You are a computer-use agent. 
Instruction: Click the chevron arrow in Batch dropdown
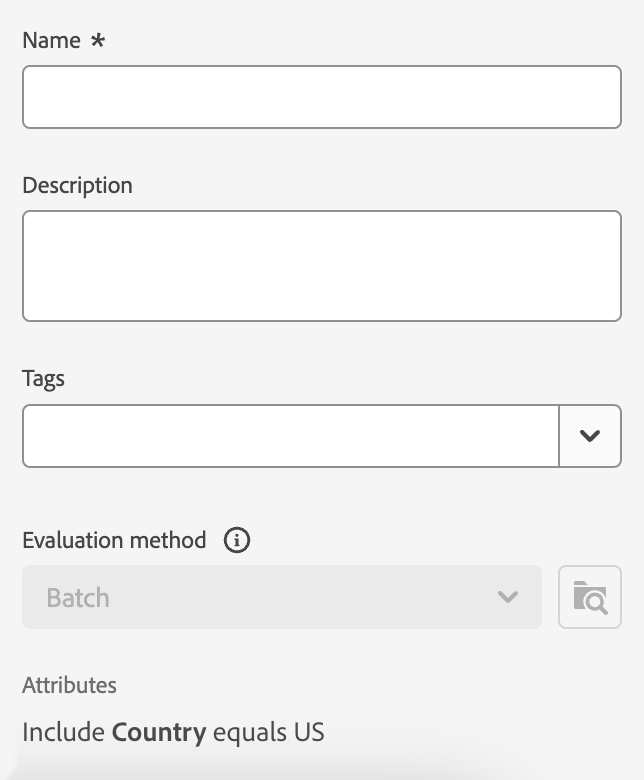tap(508, 598)
